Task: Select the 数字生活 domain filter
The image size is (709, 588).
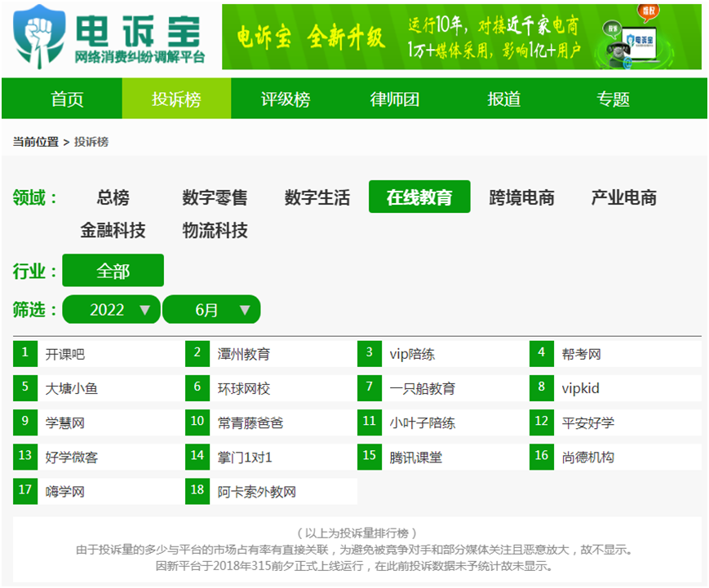Action: pos(317,197)
